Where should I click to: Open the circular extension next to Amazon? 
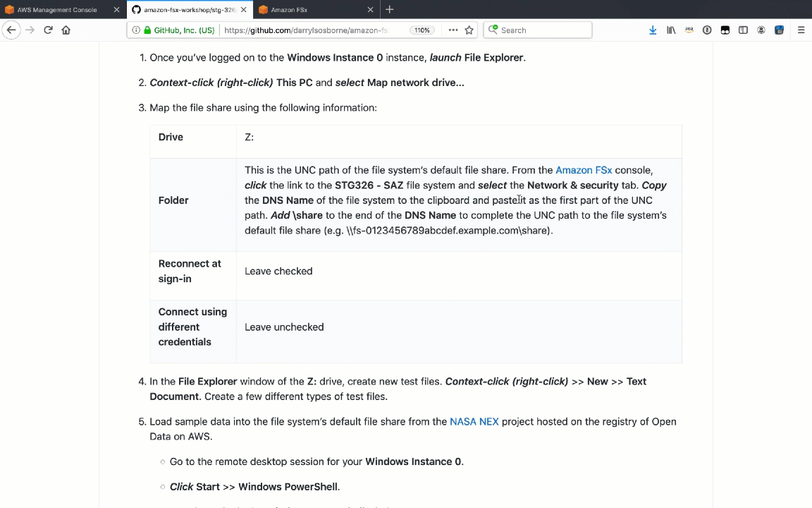pyautogui.click(x=707, y=30)
